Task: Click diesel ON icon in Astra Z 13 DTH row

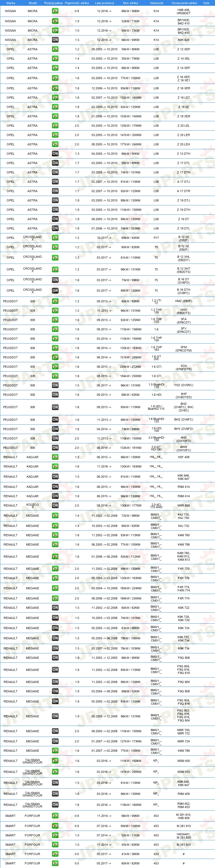Action: click(x=55, y=154)
